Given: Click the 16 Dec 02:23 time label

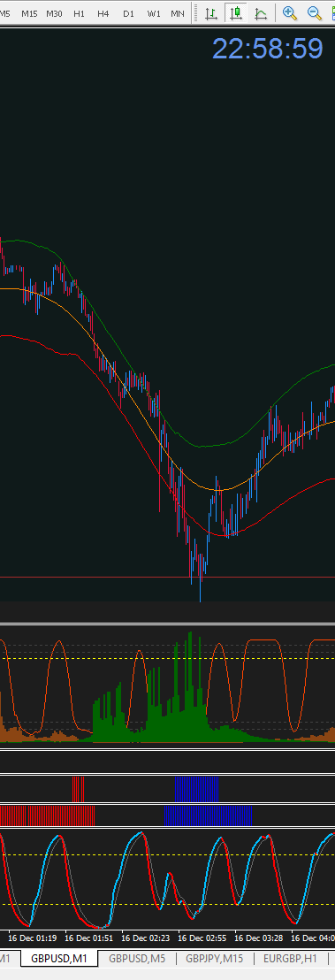Looking at the screenshot, I should point(147,938).
